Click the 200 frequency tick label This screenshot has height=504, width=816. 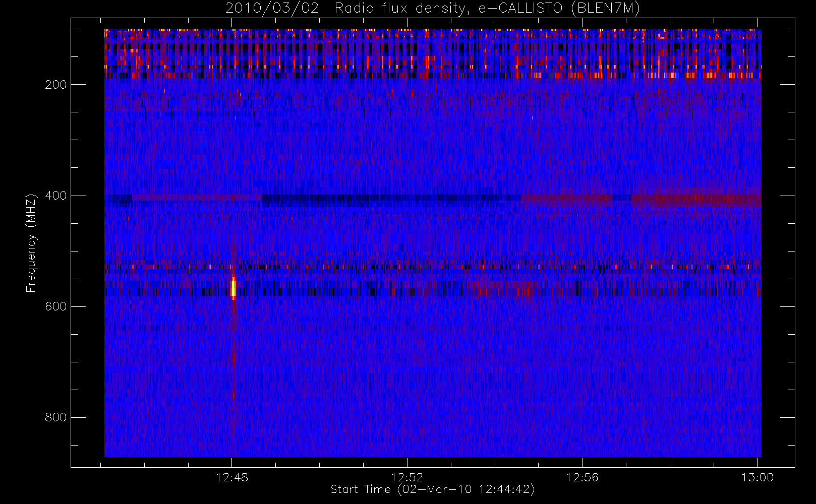tap(56, 85)
